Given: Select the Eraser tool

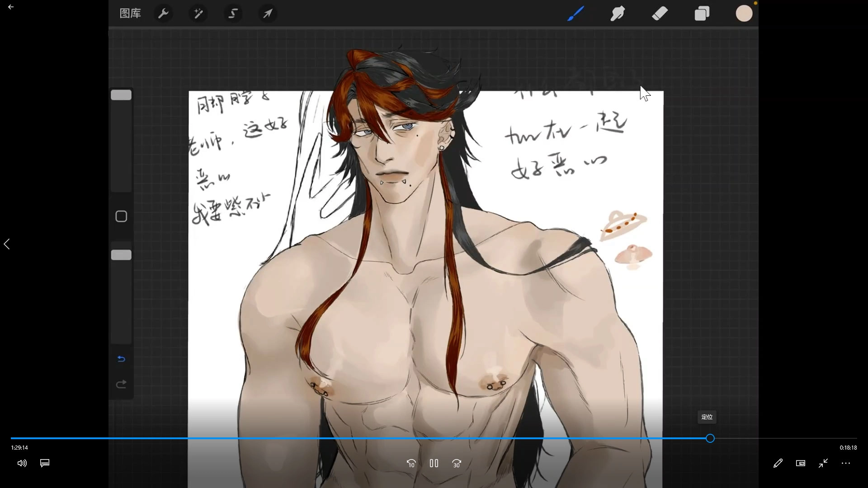Looking at the screenshot, I should tap(660, 14).
